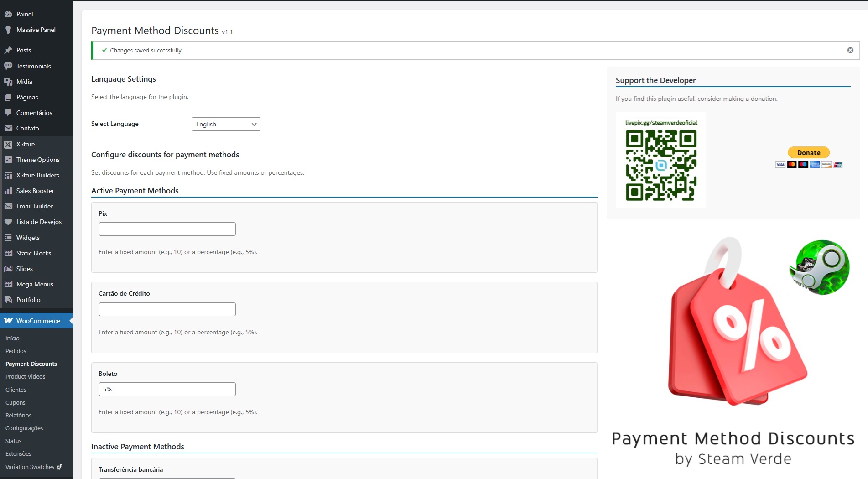
Task: Dismiss the Changes saved notice
Action: coord(850,50)
